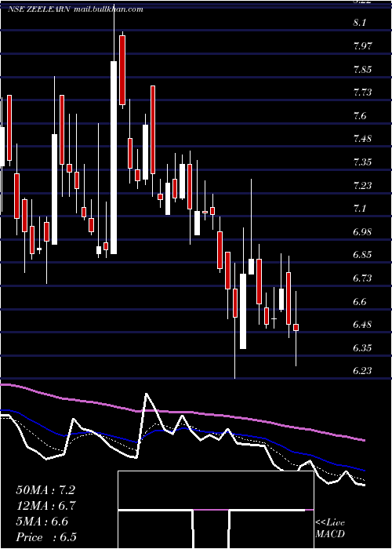Image resolution: width=392 pixels, height=549 pixels.
Task: Click the NSE ZEELEARN chart title
Action: tap(40, 9)
